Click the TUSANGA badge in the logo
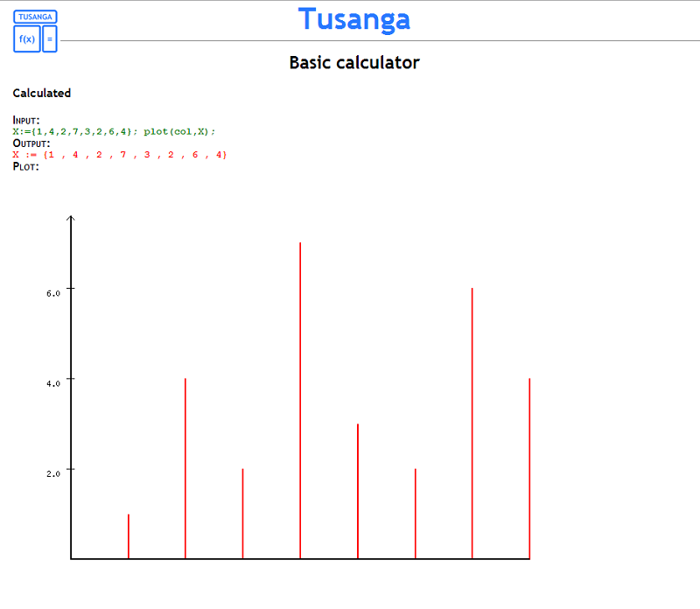 35,17
